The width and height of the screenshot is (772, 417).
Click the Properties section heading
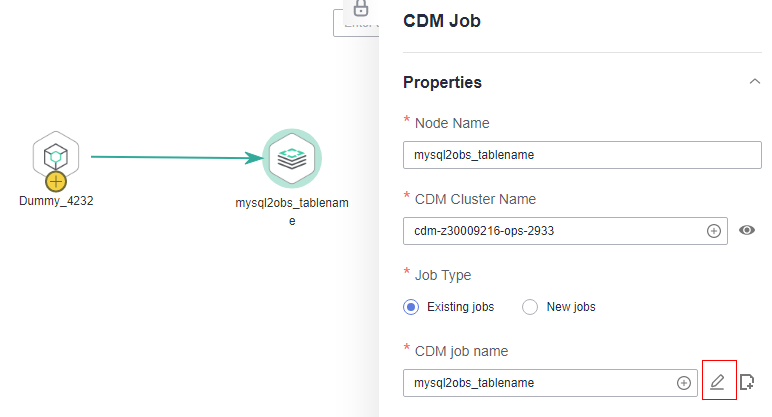tap(442, 82)
